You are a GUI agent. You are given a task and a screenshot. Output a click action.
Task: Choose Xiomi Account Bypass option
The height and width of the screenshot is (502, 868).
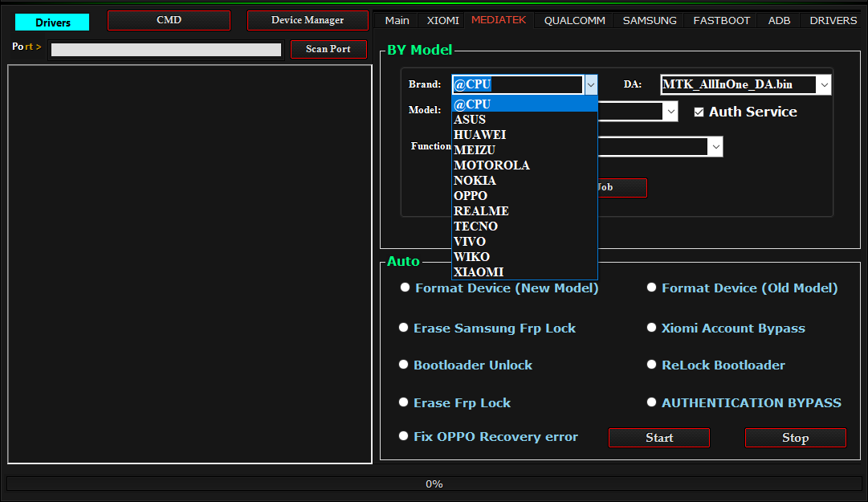pyautogui.click(x=651, y=328)
